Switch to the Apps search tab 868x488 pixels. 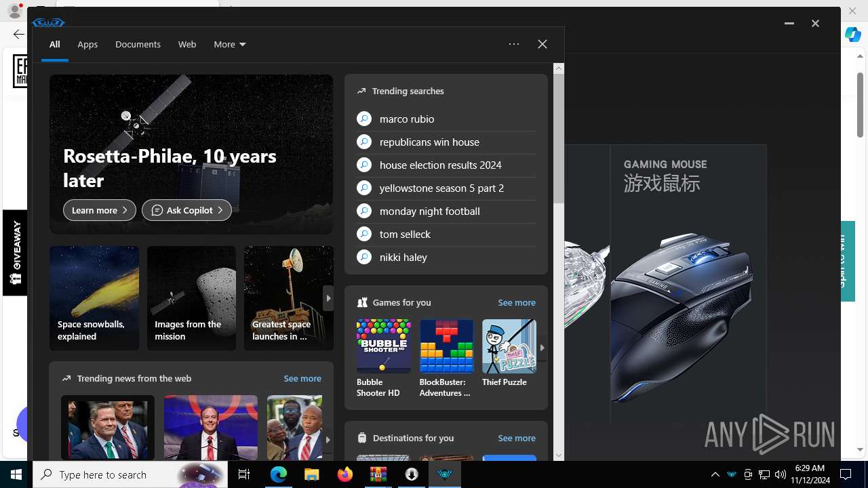coord(87,44)
